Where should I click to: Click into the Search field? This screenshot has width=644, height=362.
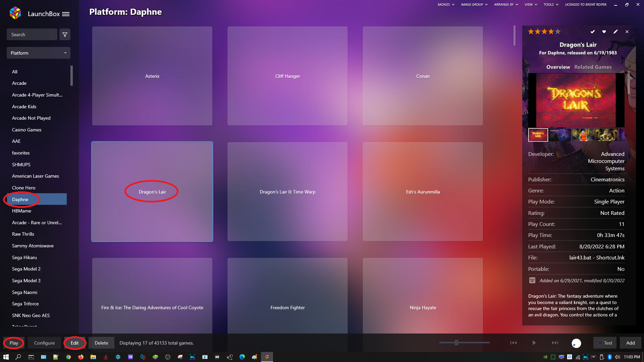coord(32,35)
